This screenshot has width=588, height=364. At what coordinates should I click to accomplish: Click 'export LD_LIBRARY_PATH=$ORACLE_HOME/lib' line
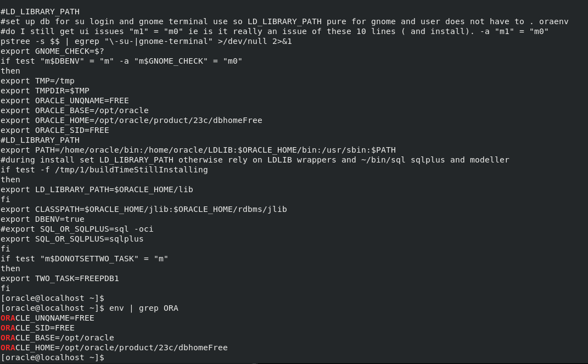click(x=97, y=189)
